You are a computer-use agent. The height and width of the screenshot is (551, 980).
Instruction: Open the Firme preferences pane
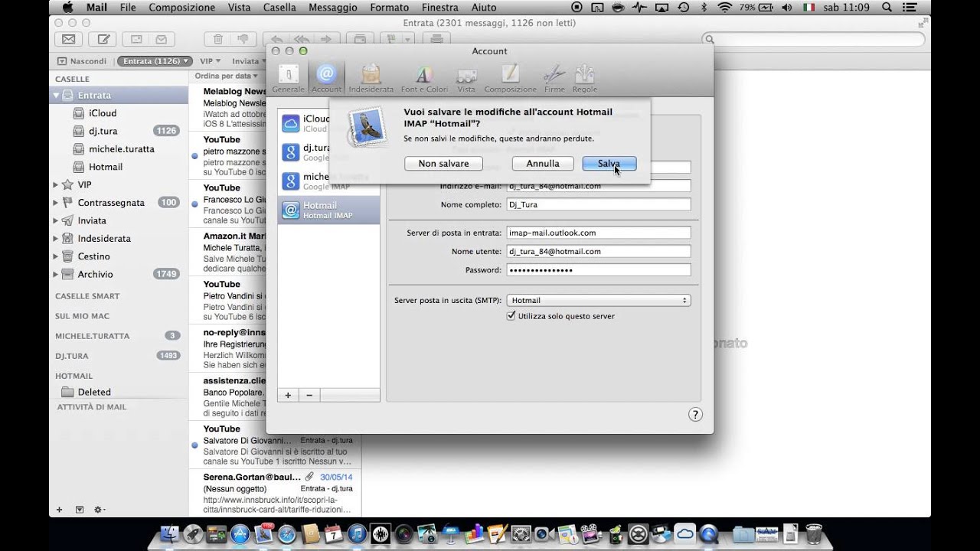coord(554,79)
